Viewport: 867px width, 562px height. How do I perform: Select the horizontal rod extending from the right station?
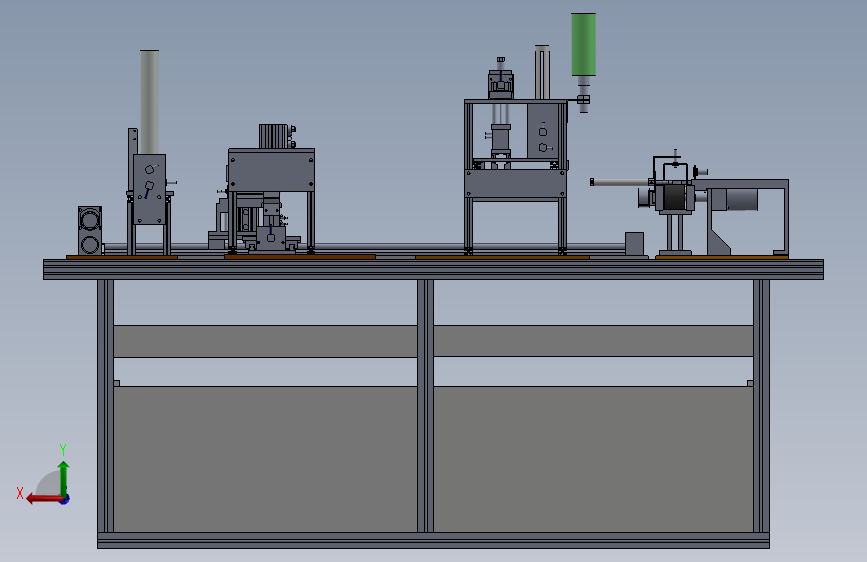point(620,182)
